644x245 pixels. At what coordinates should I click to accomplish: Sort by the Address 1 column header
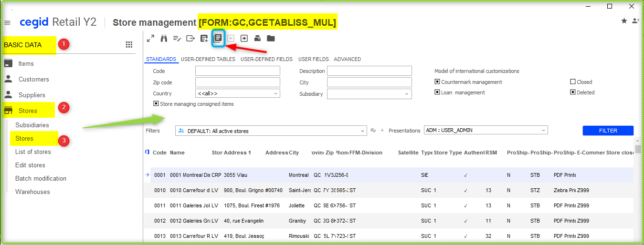(x=237, y=153)
